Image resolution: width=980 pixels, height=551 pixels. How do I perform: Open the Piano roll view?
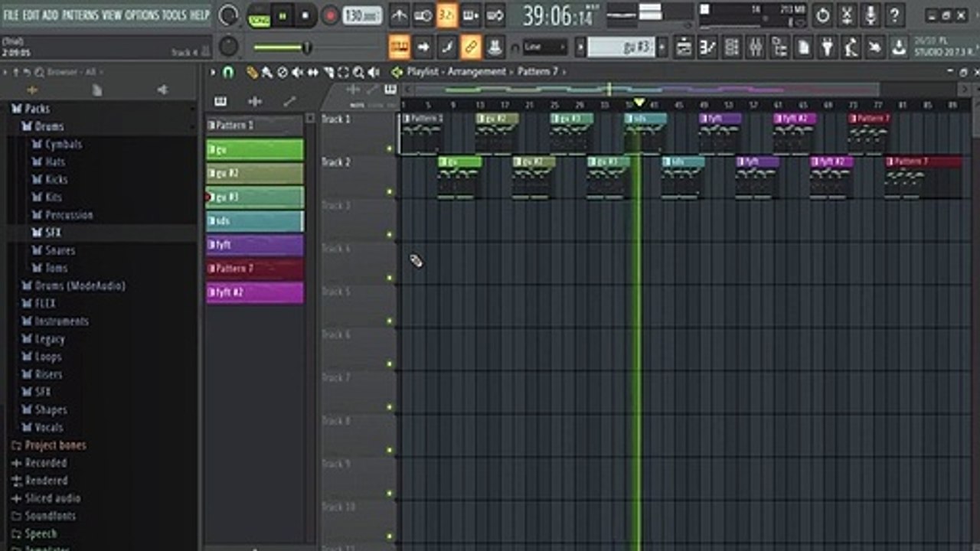pyautogui.click(x=708, y=47)
